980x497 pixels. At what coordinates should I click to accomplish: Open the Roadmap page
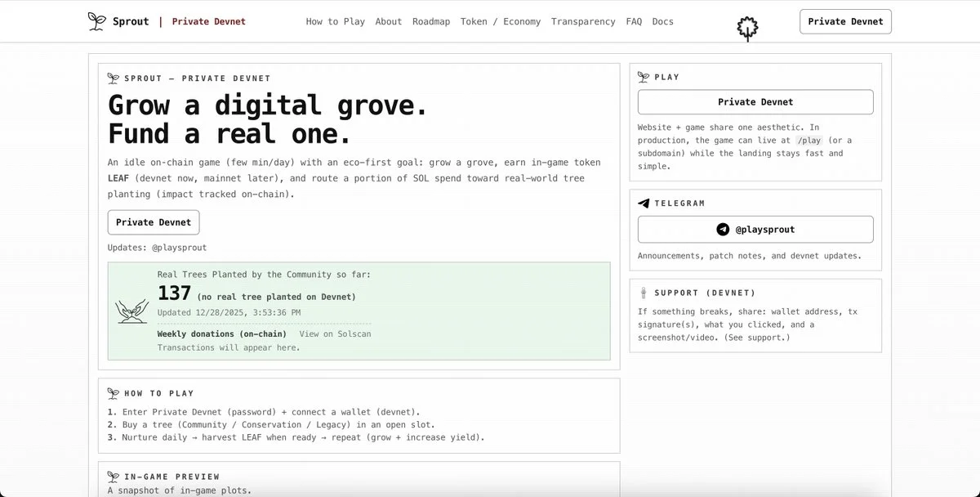pos(431,21)
